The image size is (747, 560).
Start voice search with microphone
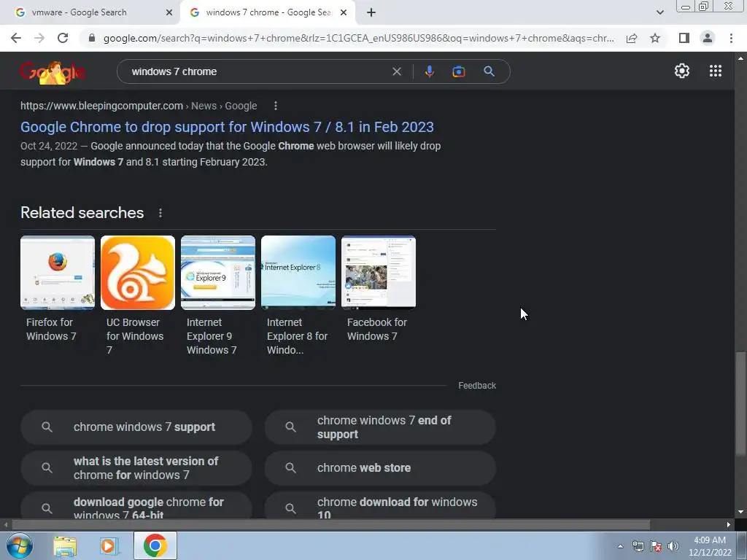[429, 71]
